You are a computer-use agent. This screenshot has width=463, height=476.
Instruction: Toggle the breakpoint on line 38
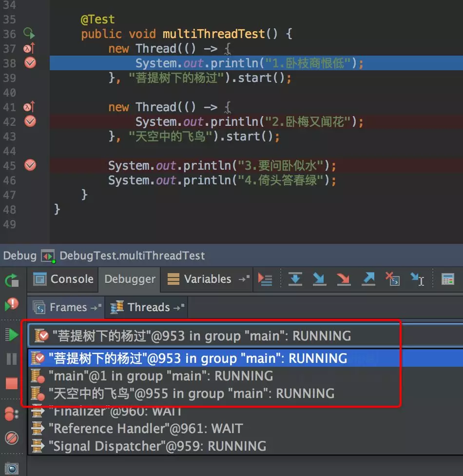[30, 63]
